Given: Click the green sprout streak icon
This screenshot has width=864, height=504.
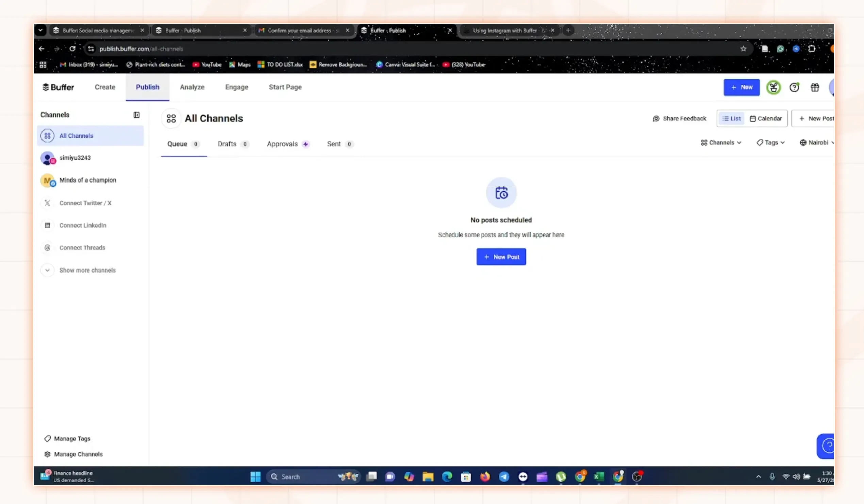Looking at the screenshot, I should pyautogui.click(x=774, y=88).
